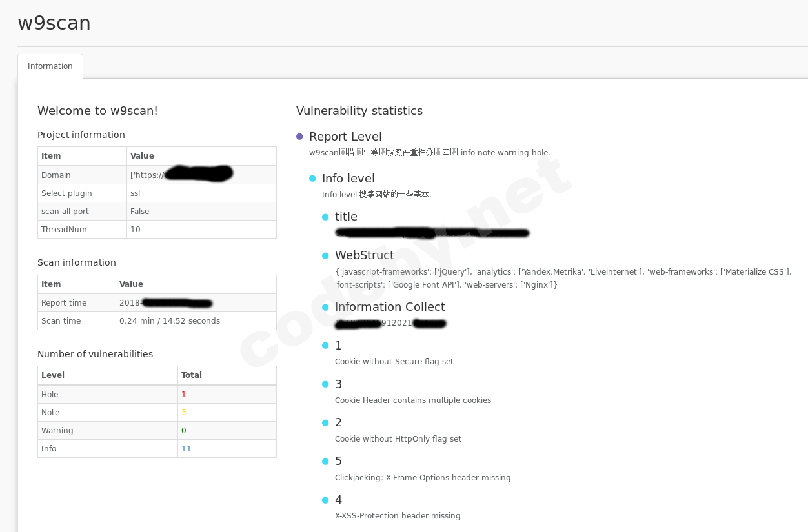Click the bullet beside entry '3'
The width and height of the screenshot is (808, 532).
[325, 385]
